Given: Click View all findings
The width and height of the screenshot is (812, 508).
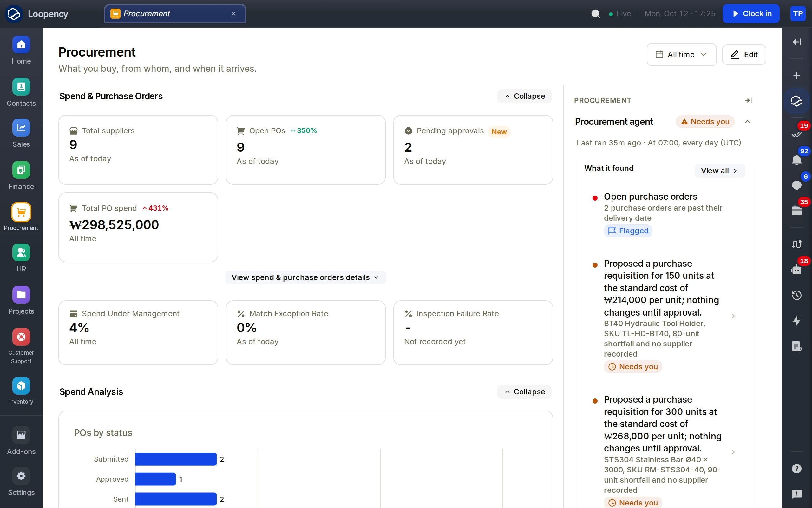Looking at the screenshot, I should pyautogui.click(x=719, y=171).
